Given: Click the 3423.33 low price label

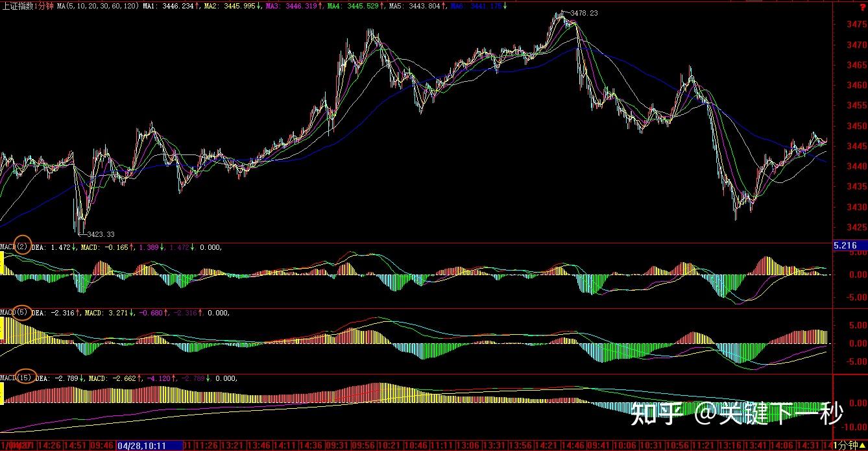Looking at the screenshot, I should [100, 234].
